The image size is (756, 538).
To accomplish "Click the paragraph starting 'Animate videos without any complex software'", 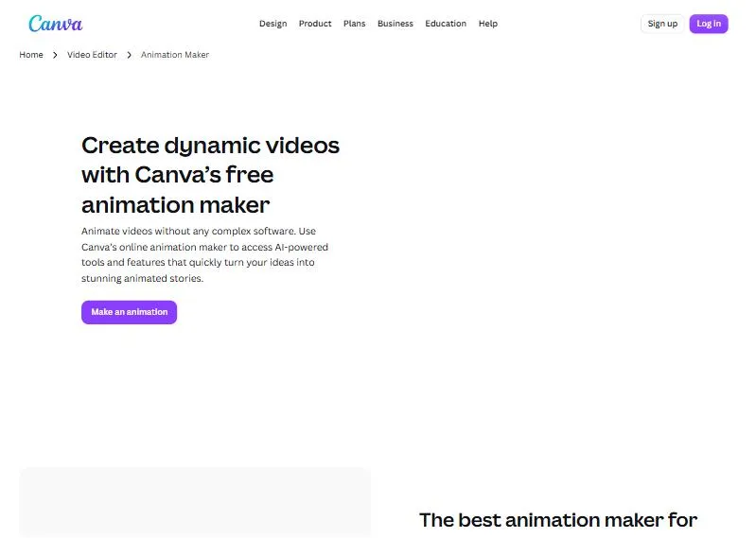I will 205,254.
